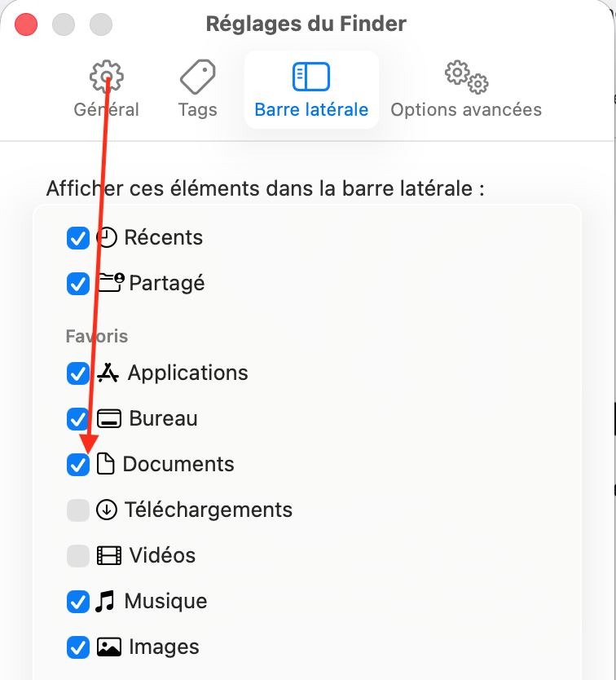Disable the Images checkbox

[77, 647]
